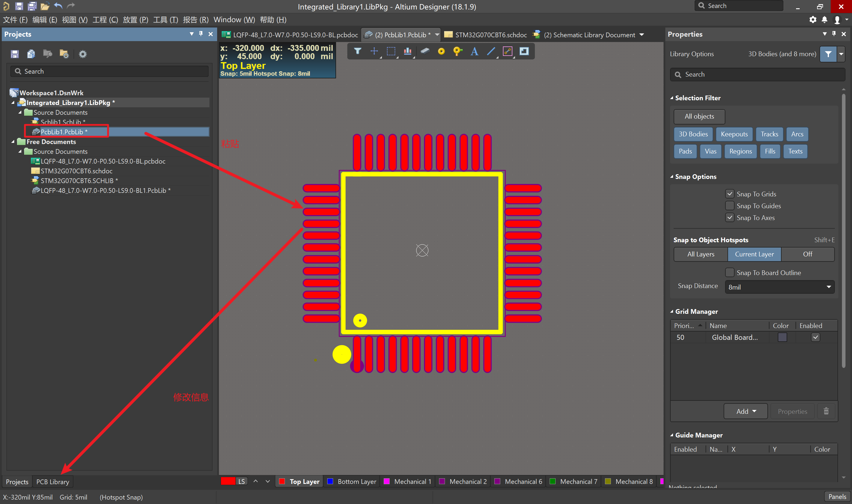Select the Place Fill tool

524,51
